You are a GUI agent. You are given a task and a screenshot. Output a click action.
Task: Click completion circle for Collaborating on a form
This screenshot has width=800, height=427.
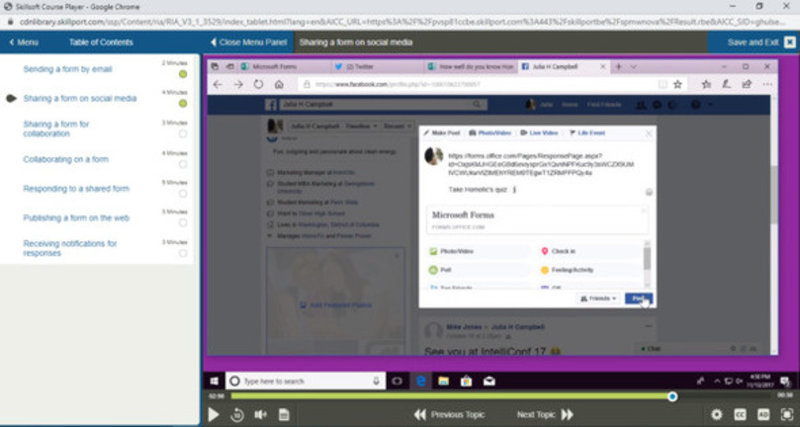pos(183,164)
